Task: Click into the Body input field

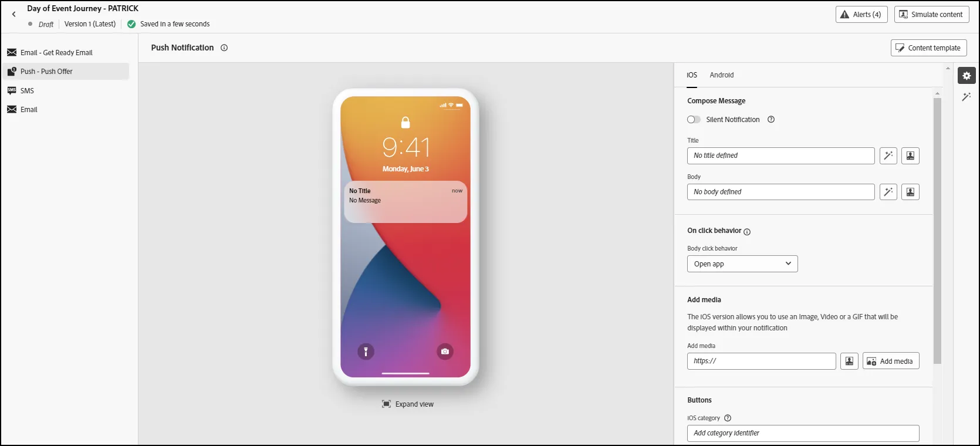Action: click(x=781, y=192)
